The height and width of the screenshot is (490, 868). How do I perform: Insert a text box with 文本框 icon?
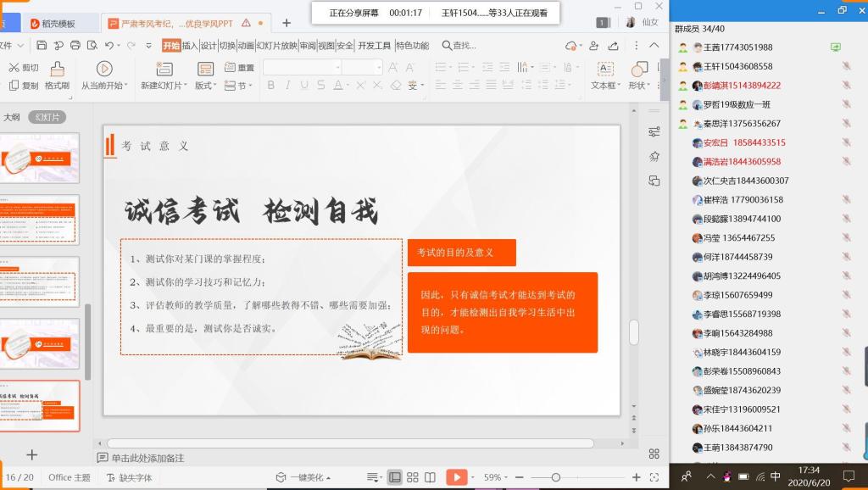pos(605,70)
